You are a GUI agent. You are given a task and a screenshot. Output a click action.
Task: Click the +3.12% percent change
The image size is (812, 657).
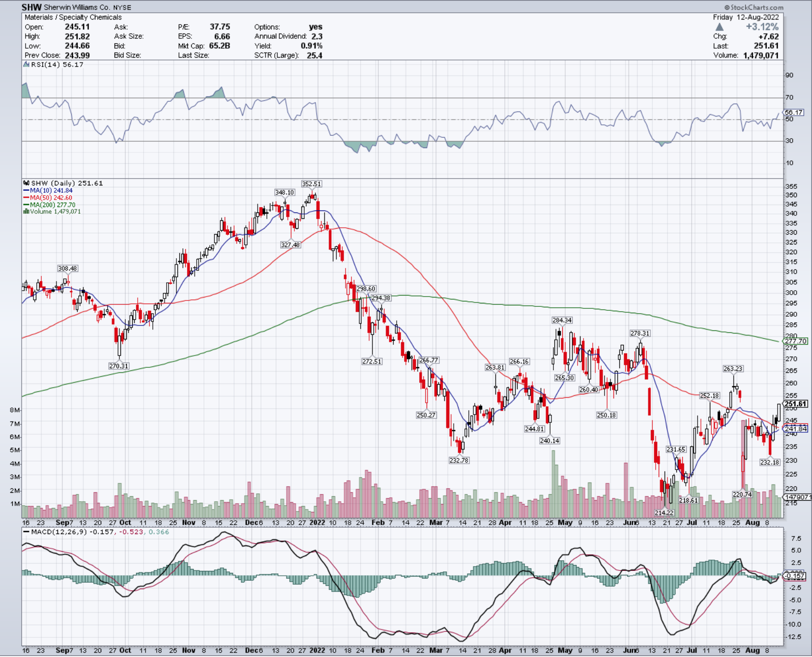(x=762, y=27)
